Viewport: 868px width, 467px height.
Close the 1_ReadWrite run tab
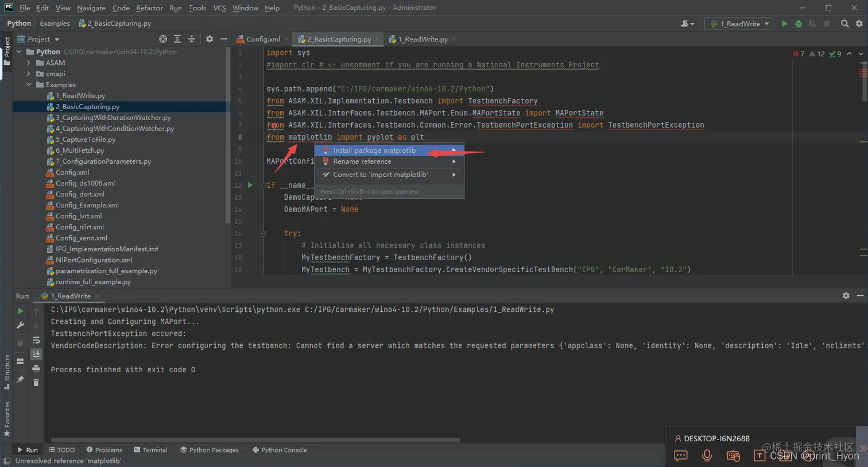97,296
